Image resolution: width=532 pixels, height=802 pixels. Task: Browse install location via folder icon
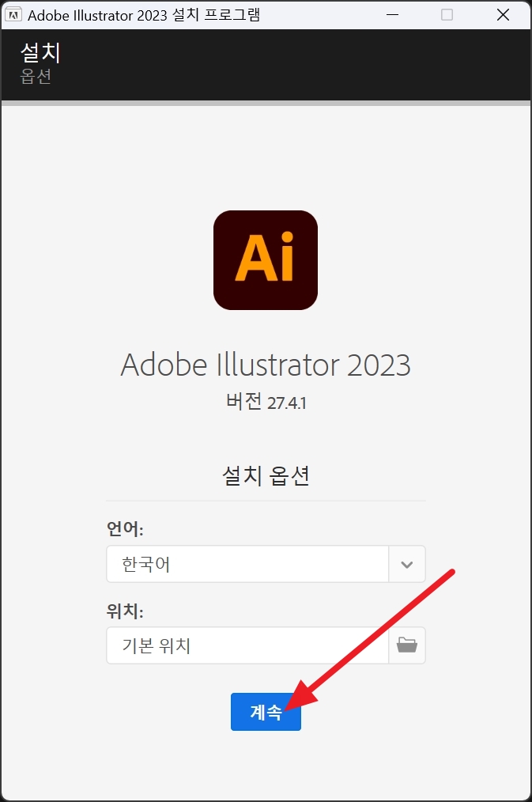pos(407,645)
